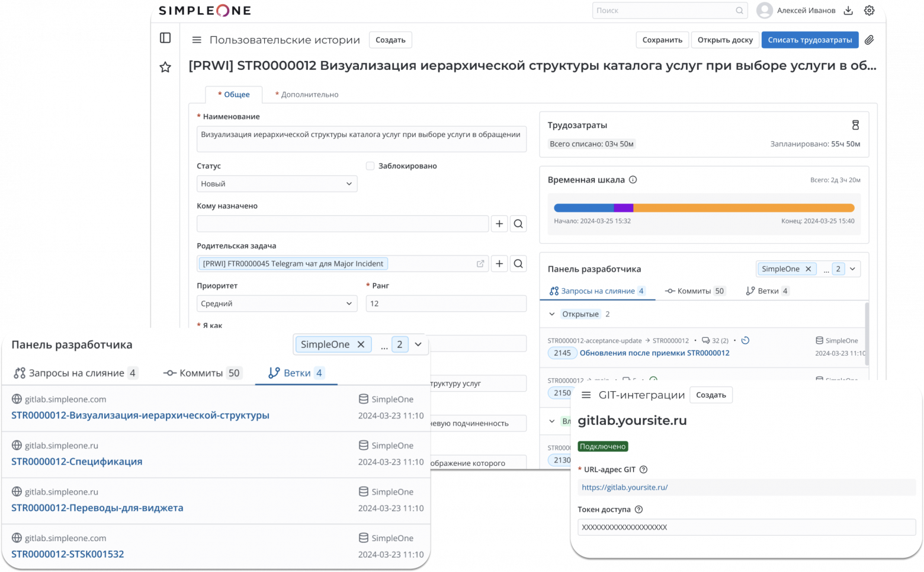Check the Заблокировано checkbox
The height and width of the screenshot is (572, 924).
pos(370,166)
